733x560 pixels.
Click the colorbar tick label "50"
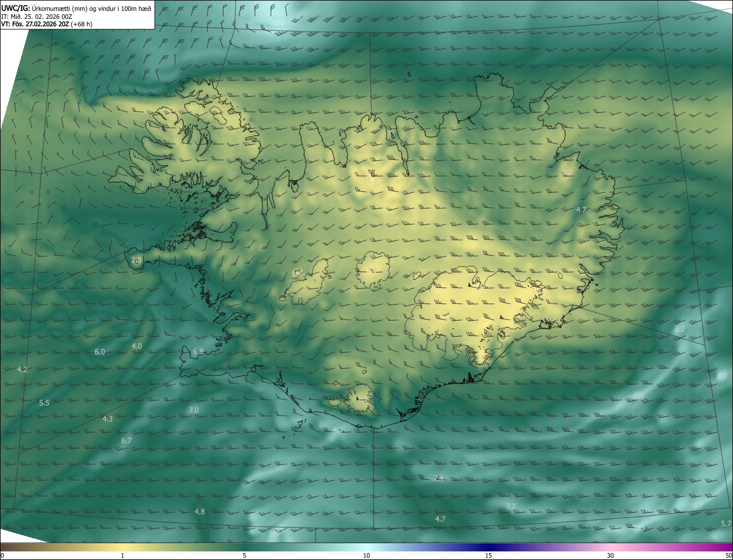click(x=728, y=555)
